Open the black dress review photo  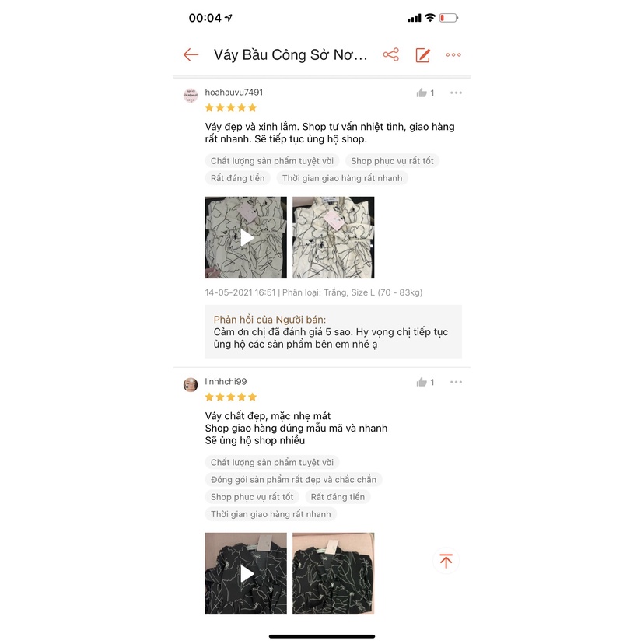334,573
